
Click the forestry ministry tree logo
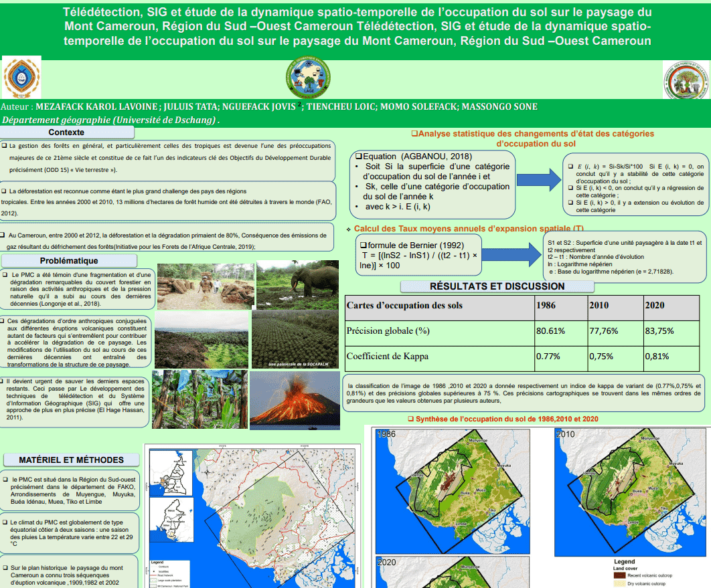[686, 80]
